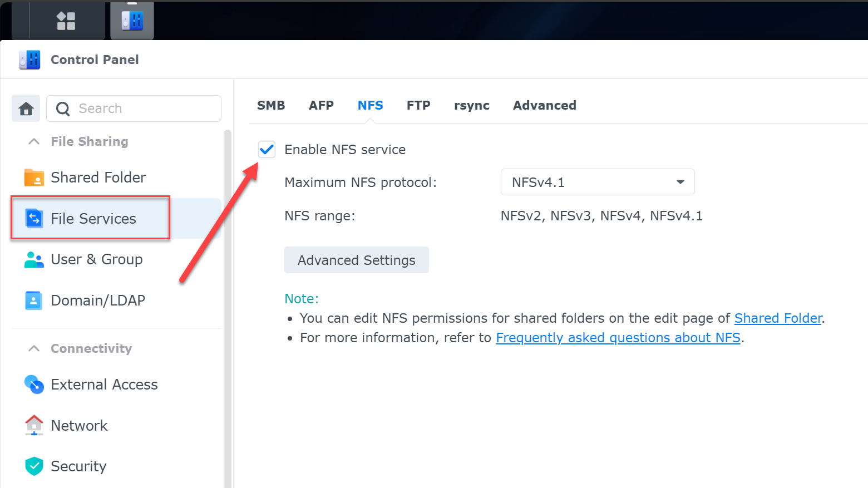
Task: Click the Security shield icon
Action: pos(34,466)
